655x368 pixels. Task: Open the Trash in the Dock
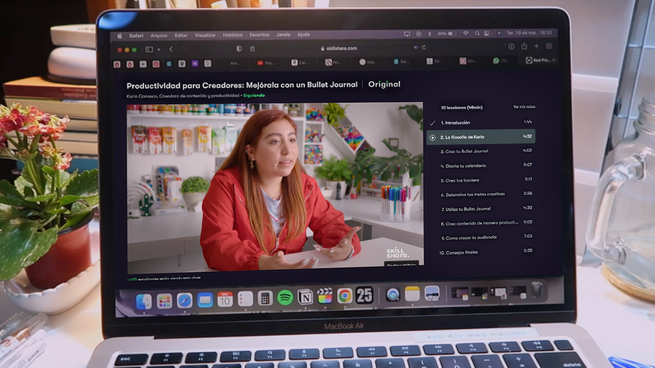537,289
